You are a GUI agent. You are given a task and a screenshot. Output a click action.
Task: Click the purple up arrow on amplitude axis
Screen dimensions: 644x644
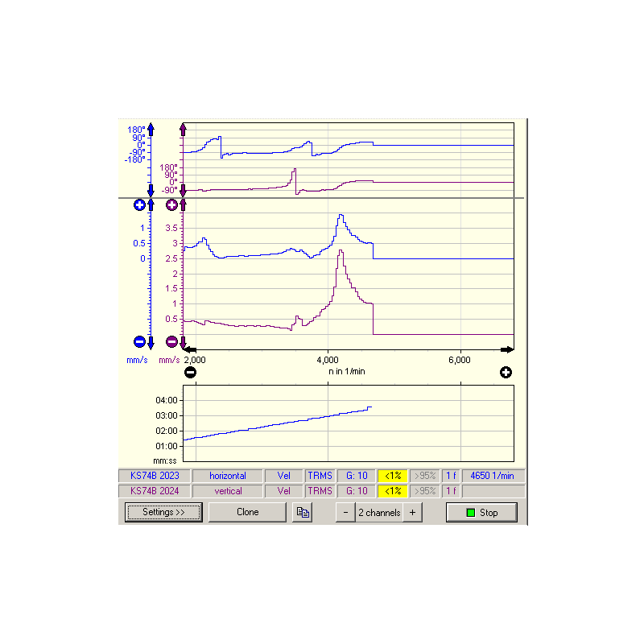pos(184,205)
